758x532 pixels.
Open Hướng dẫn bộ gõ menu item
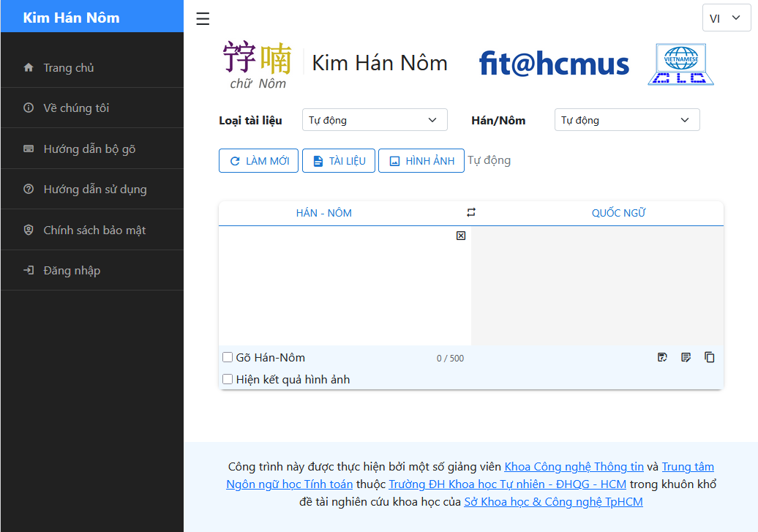click(89, 149)
